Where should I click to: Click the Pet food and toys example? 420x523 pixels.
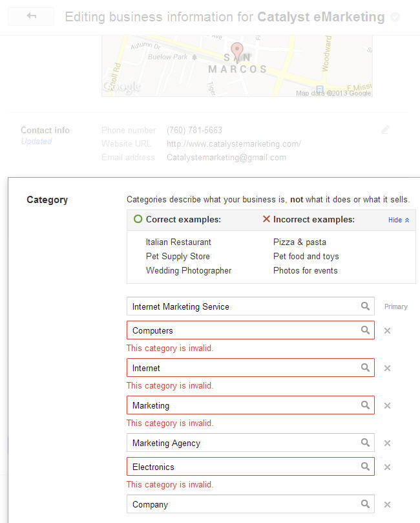[306, 257]
